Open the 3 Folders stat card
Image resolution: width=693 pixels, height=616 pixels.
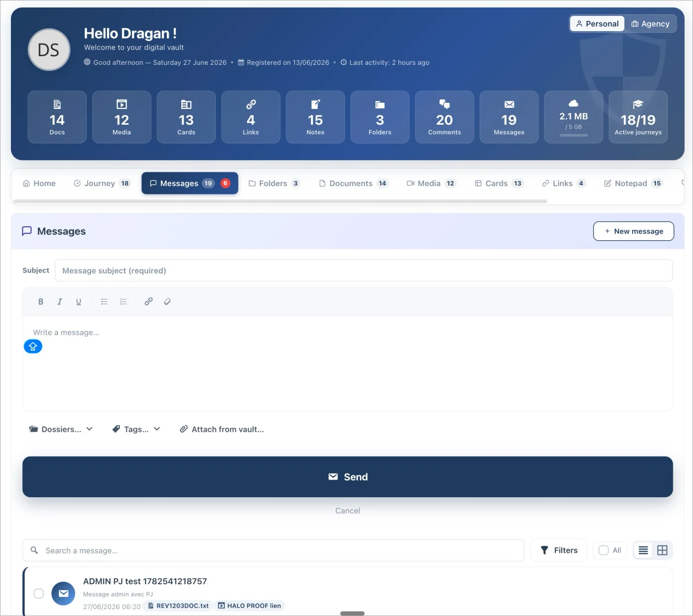[x=380, y=117]
